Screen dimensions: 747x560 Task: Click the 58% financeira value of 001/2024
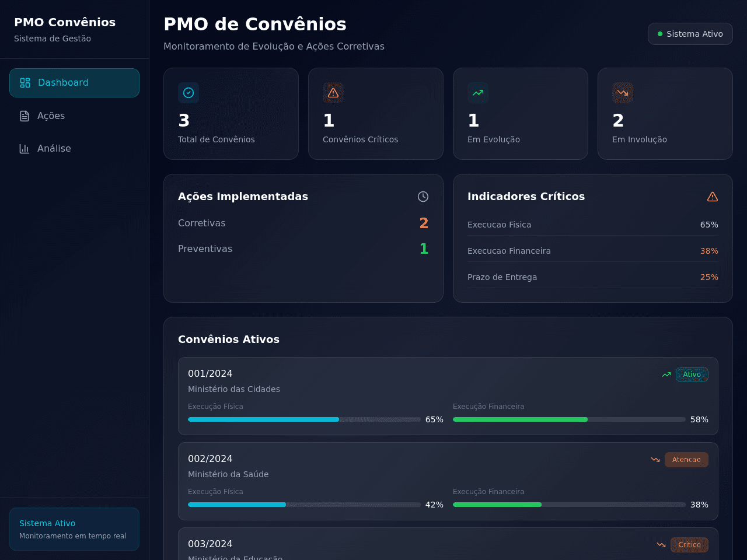tap(699, 419)
